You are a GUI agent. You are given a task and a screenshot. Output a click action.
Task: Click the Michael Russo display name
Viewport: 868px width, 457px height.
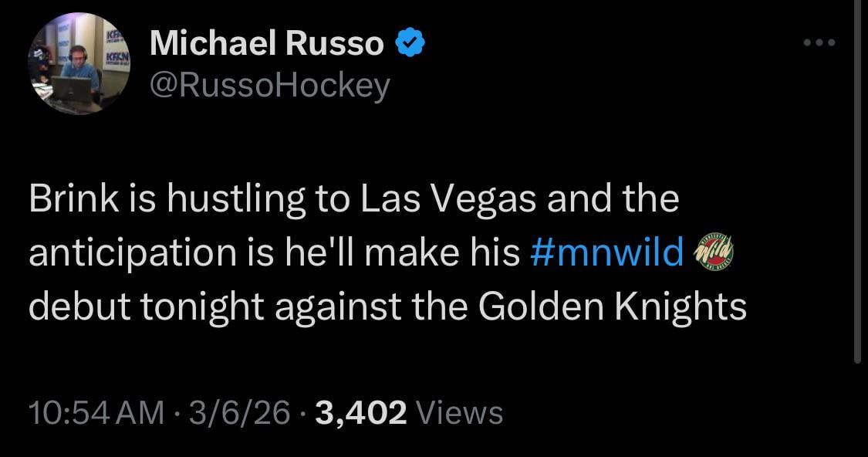266,44
